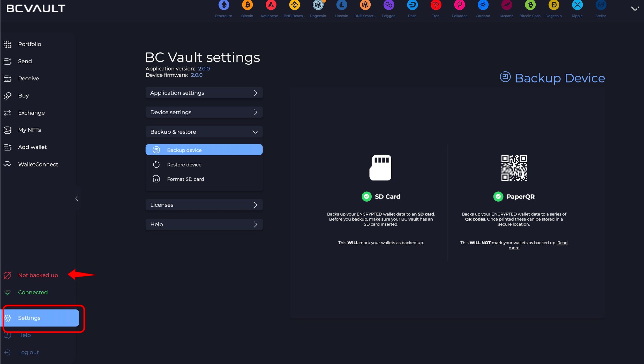Click Log out in sidebar
The image size is (644, 364).
(x=28, y=352)
